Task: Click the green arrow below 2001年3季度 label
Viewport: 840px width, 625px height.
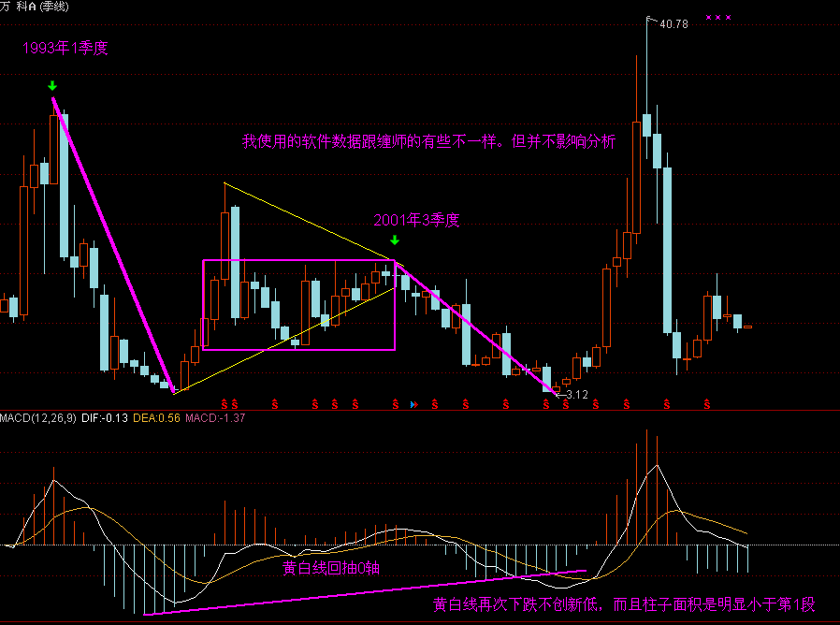Action: pos(395,240)
